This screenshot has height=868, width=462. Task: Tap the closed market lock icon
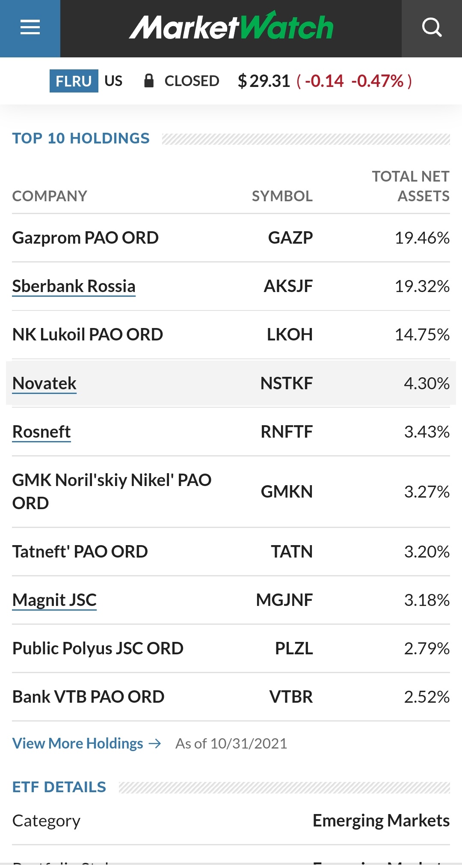(149, 81)
